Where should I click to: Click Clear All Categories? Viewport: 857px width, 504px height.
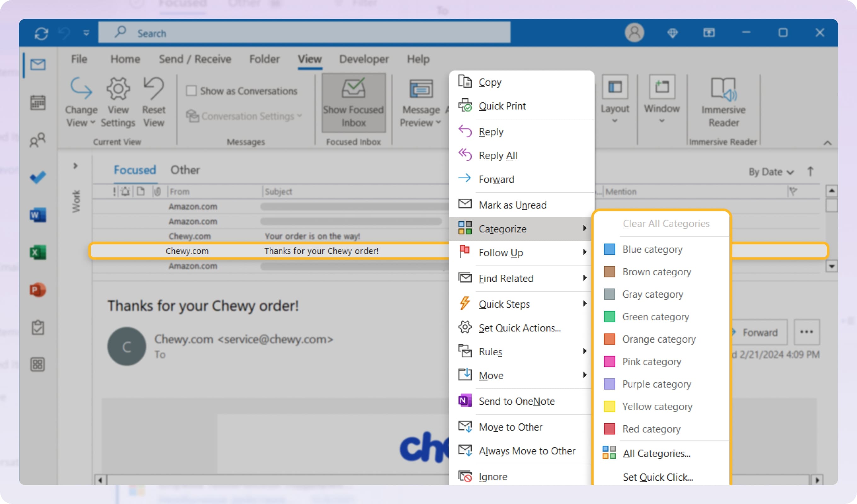666,223
